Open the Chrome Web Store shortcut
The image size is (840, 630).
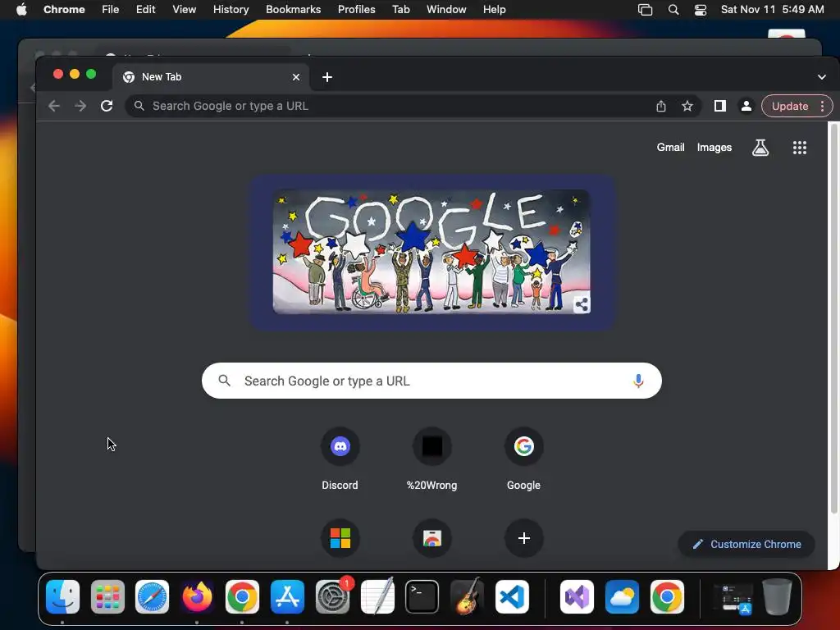click(x=431, y=538)
